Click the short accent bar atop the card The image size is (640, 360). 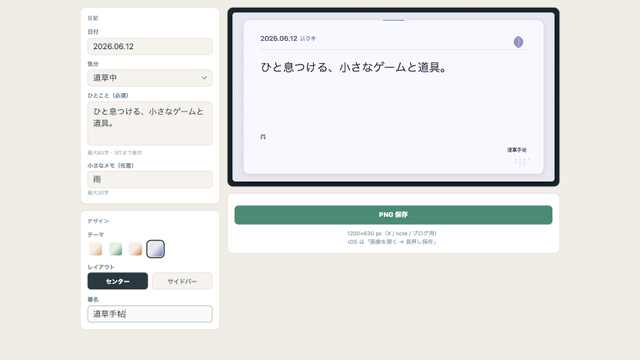[x=393, y=20]
